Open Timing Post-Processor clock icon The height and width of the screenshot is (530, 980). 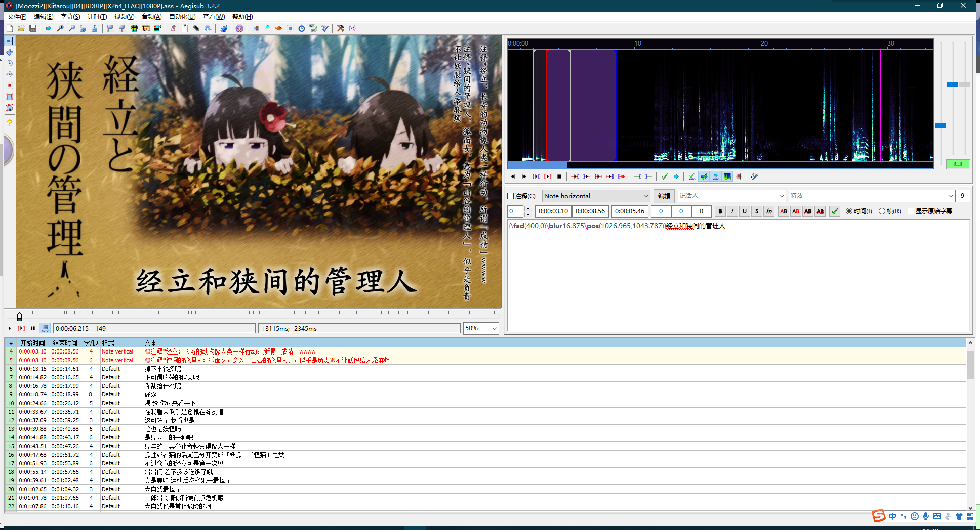(302, 28)
